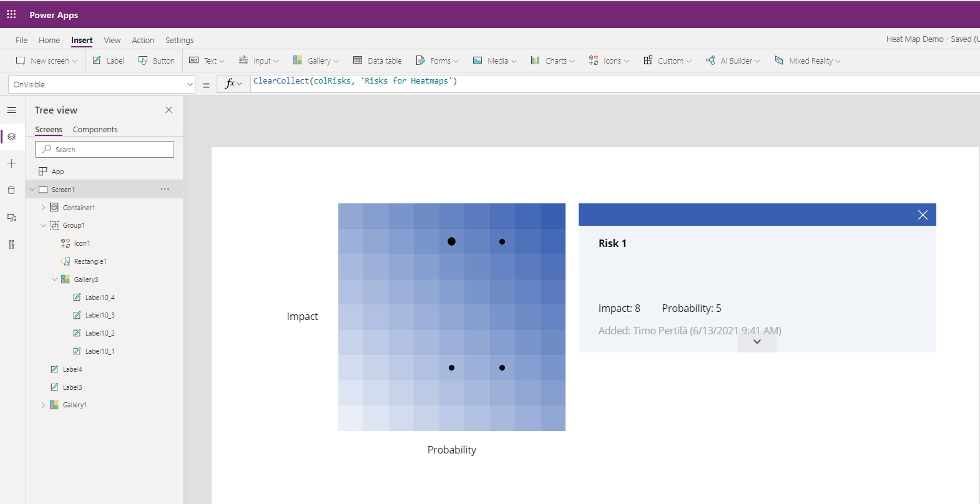
Task: Click the Tree view search field
Action: click(104, 150)
